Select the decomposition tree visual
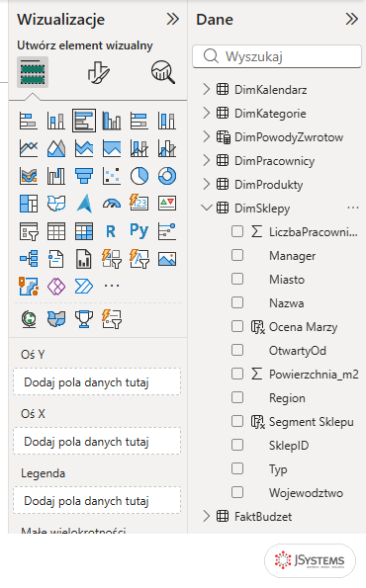This screenshot has height=588, width=366. [x=29, y=259]
